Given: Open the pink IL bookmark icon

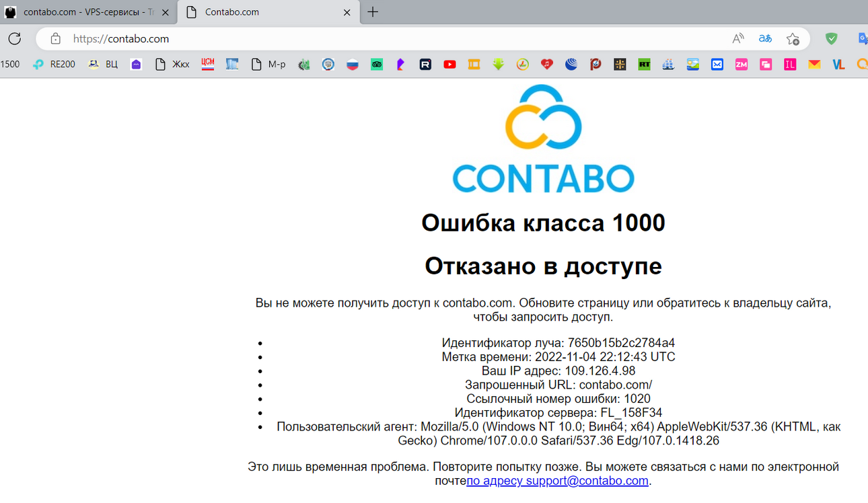Looking at the screenshot, I should click(790, 65).
